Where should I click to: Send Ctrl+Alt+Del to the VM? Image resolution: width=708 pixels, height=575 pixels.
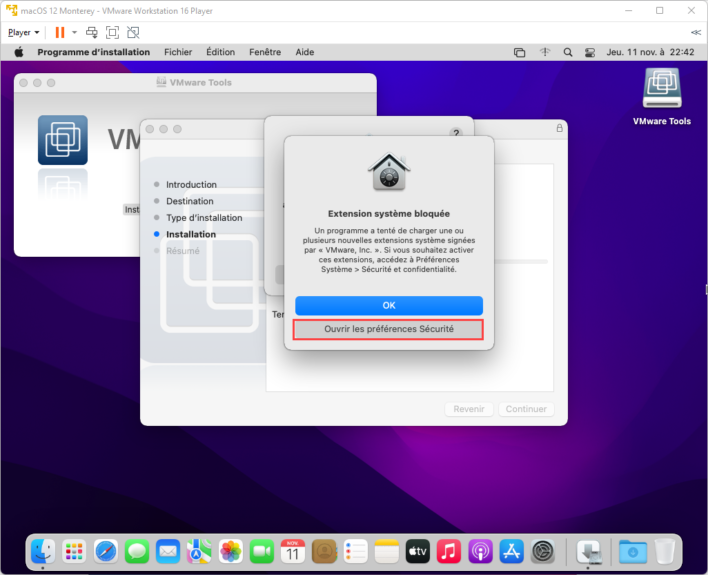pos(92,33)
